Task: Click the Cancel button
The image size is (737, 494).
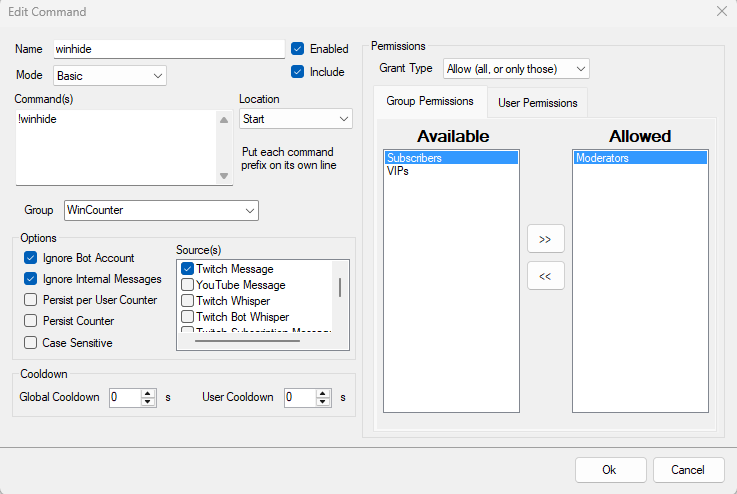Action: 688,470
